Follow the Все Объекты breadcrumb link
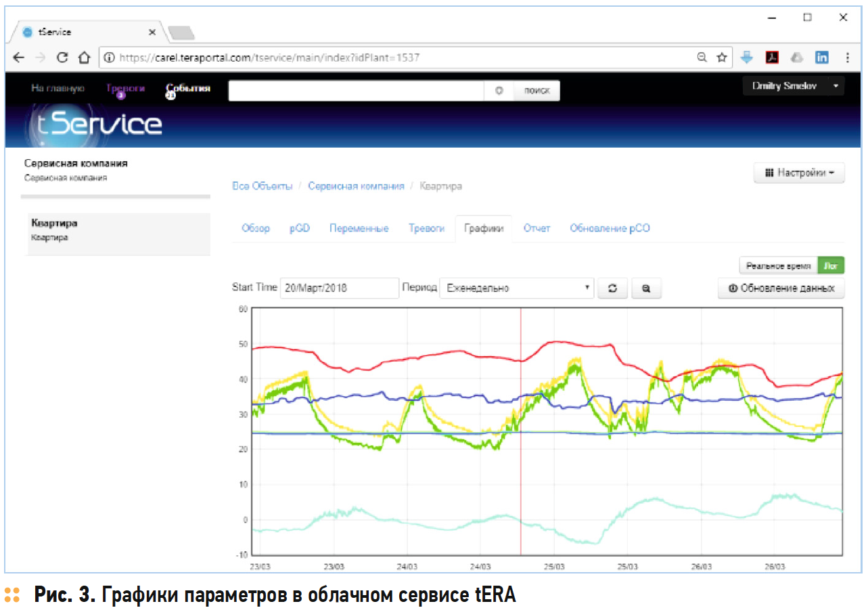The image size is (868, 608). tap(262, 186)
